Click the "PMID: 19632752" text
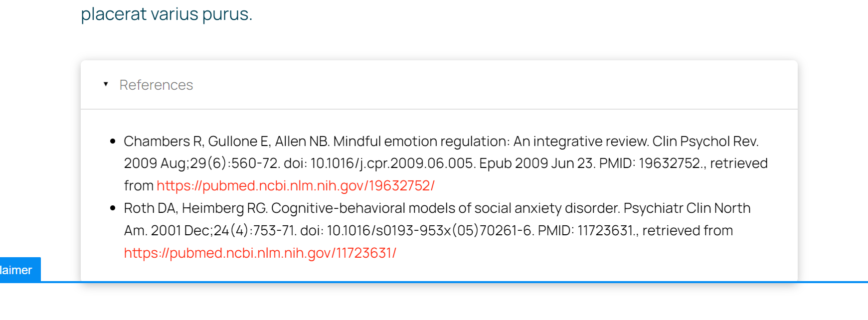This screenshot has height=320, width=868. point(650,163)
